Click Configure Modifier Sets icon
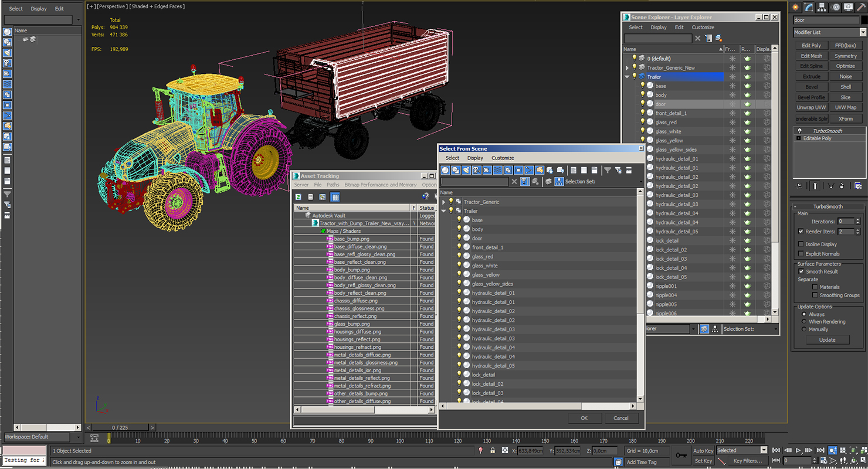The height and width of the screenshot is (469, 868). tap(858, 186)
